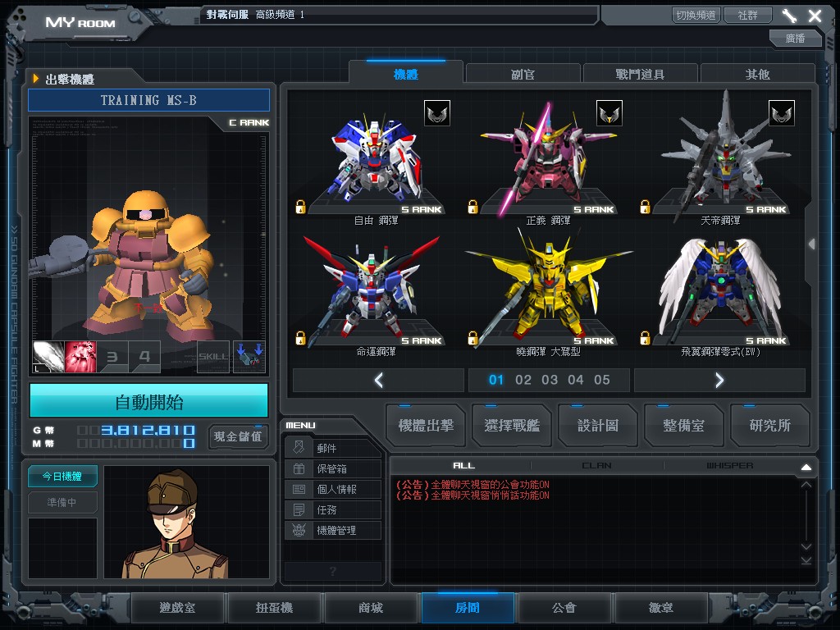Image resolution: width=840 pixels, height=630 pixels.
Task: Click the 現金儲值 top-up button
Action: [x=238, y=436]
